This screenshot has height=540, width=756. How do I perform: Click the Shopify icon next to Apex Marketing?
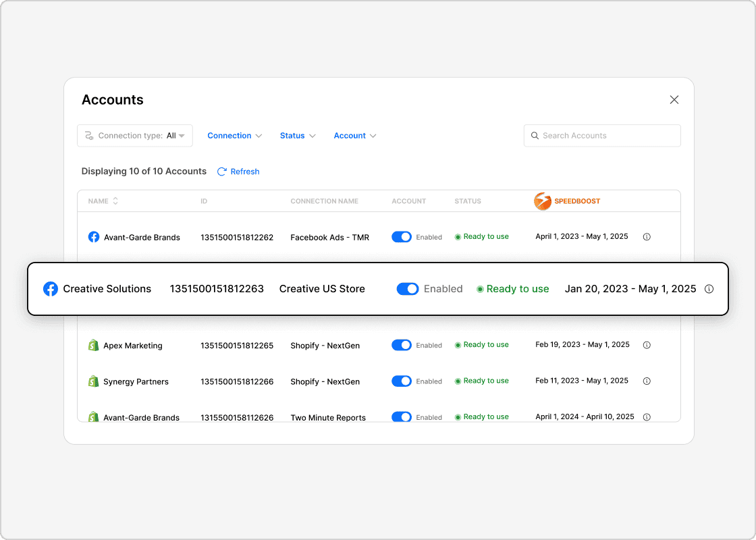93,345
